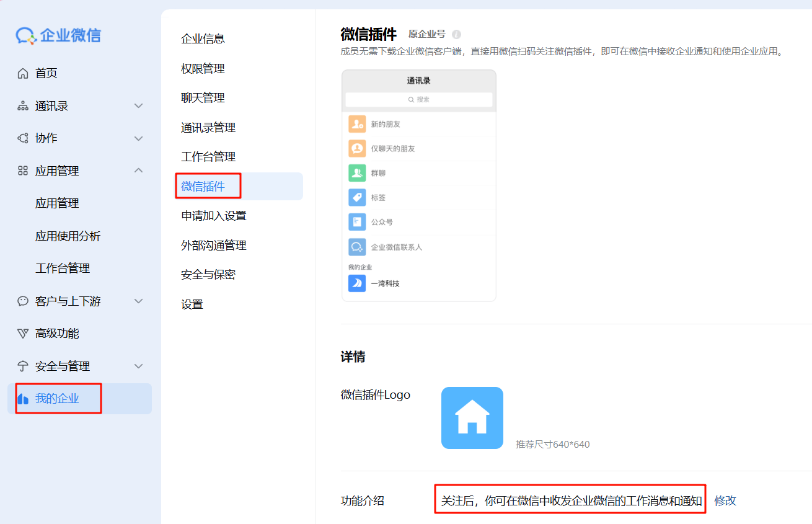Click the 功能介绍 description text
Viewport: 812px width, 524px height.
coord(571,500)
